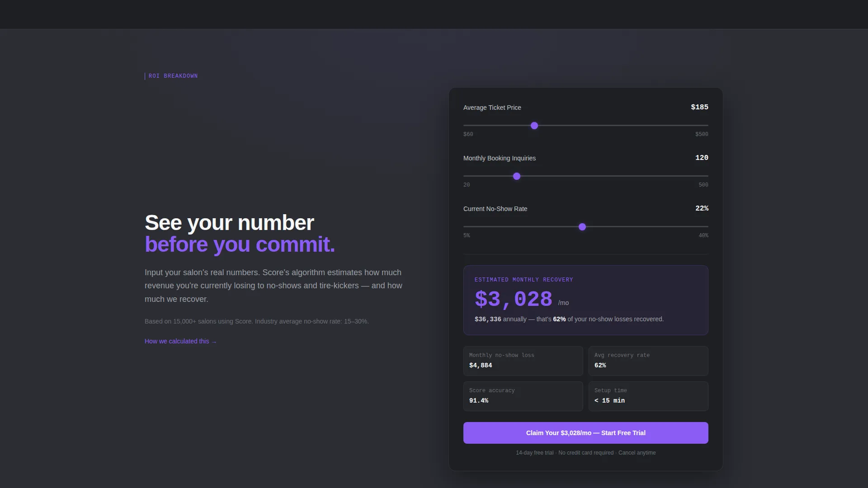868x488 pixels.
Task: Click the 20 minimum inquiries label
Action: [467, 185]
